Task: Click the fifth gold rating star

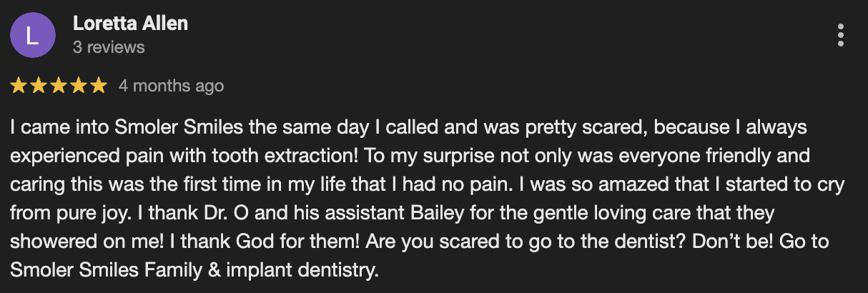Action: pos(98,86)
